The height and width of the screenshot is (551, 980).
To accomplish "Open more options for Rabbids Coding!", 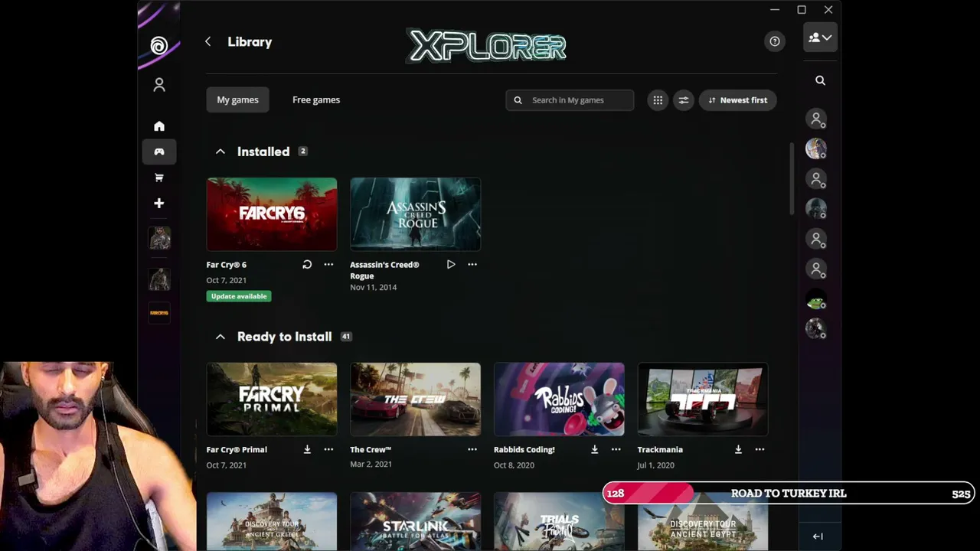I will coord(616,450).
